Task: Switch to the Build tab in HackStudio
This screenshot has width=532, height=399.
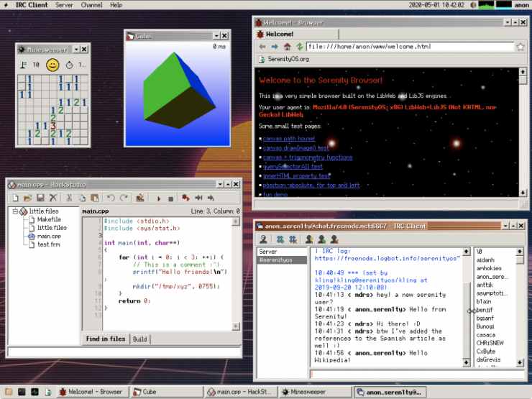Action: (139, 339)
